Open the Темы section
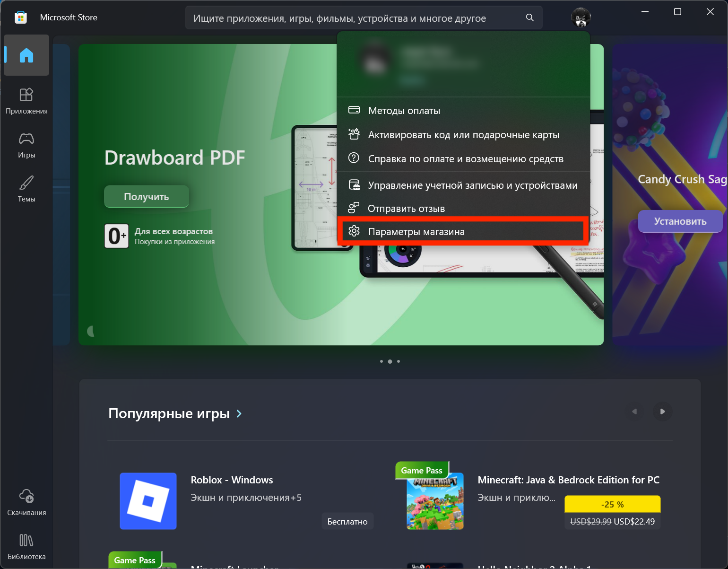This screenshot has height=569, width=728. click(x=26, y=189)
